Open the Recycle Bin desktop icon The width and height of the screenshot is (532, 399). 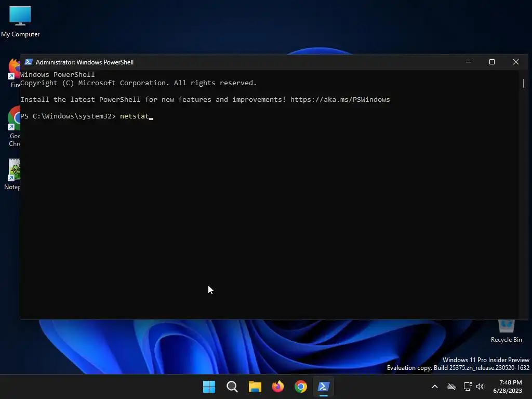pos(506,331)
